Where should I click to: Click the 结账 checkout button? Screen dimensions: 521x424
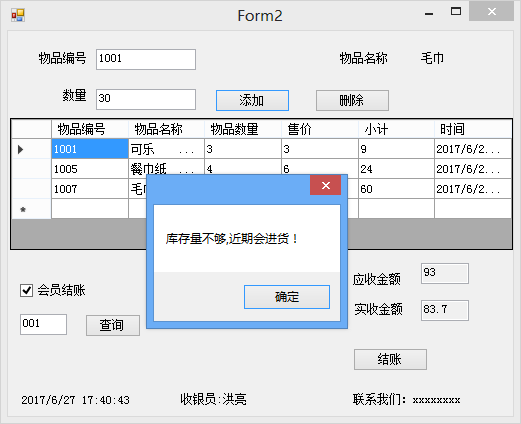coord(390,359)
